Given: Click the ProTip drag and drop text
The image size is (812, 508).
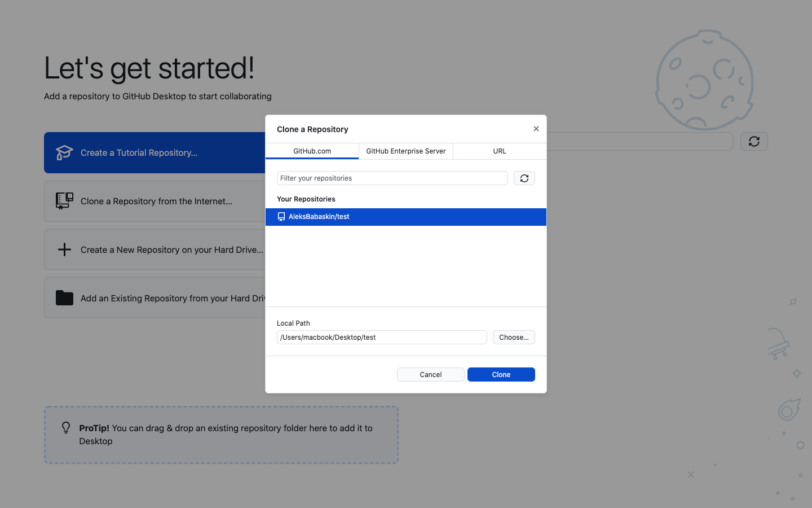Looking at the screenshot, I should [x=226, y=435].
